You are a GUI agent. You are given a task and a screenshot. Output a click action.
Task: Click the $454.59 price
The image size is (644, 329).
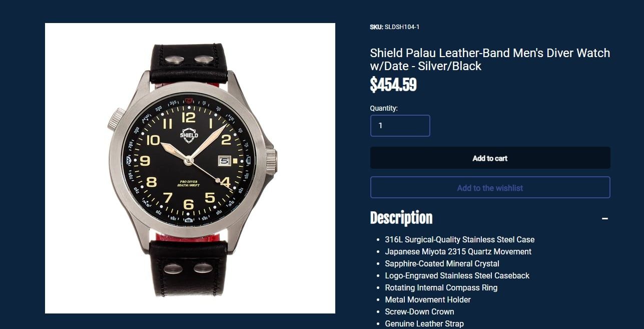[393, 85]
